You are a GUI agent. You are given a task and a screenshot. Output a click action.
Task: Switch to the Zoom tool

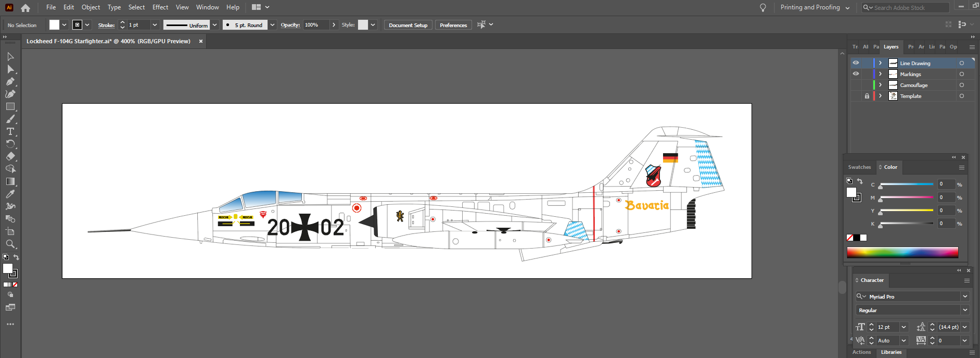10,244
